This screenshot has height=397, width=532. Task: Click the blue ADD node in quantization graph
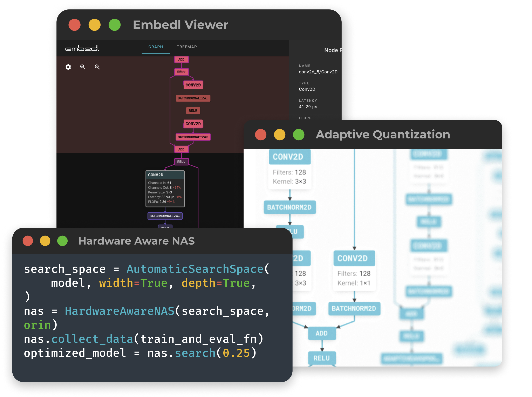coord(321,333)
